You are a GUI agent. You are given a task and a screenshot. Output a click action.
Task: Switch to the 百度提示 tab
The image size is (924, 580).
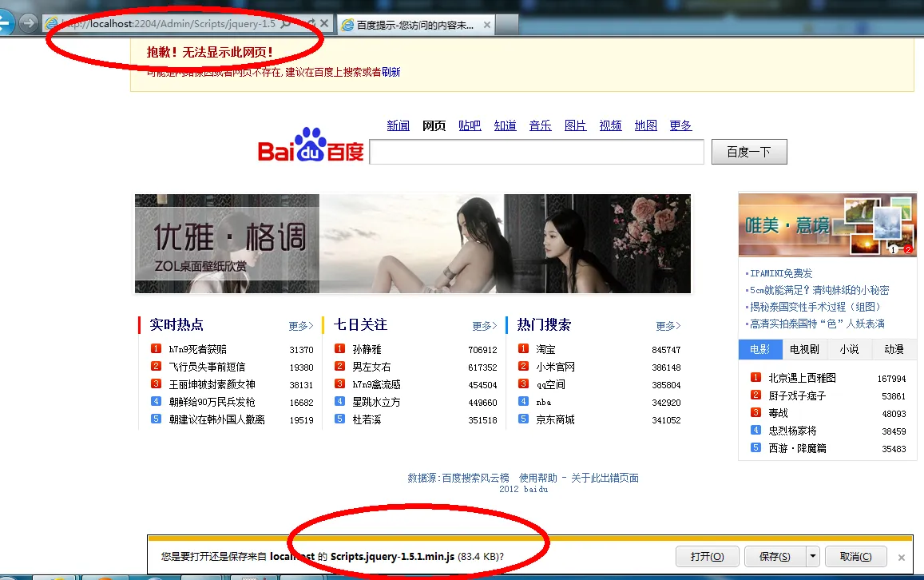point(416,25)
